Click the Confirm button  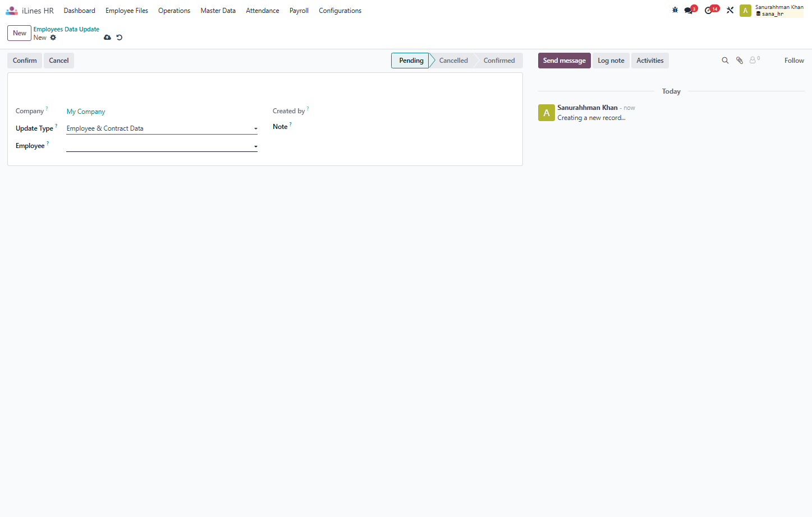point(25,61)
